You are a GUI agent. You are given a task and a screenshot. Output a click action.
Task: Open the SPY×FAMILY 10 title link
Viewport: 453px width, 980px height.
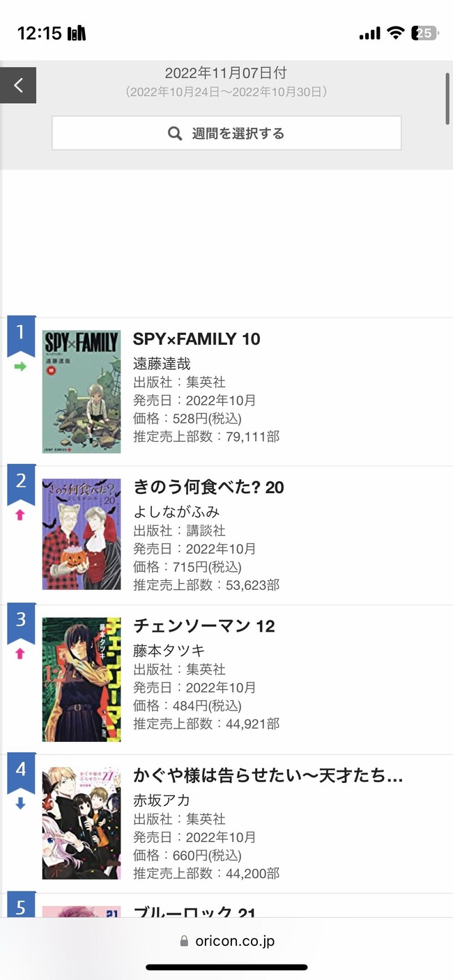197,339
